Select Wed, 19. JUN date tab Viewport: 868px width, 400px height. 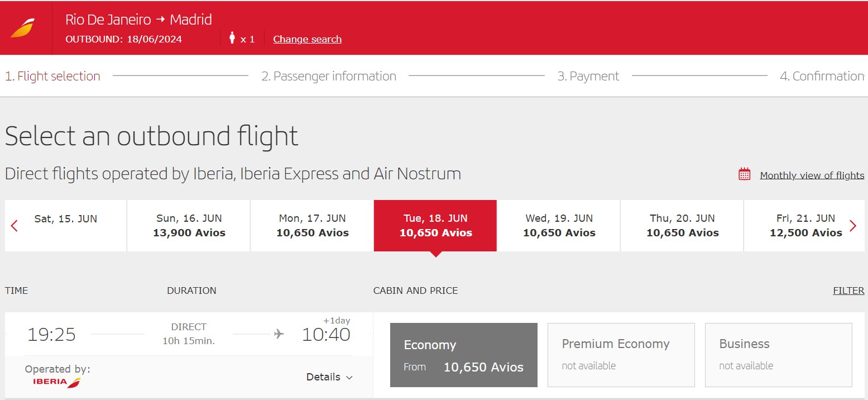(559, 226)
